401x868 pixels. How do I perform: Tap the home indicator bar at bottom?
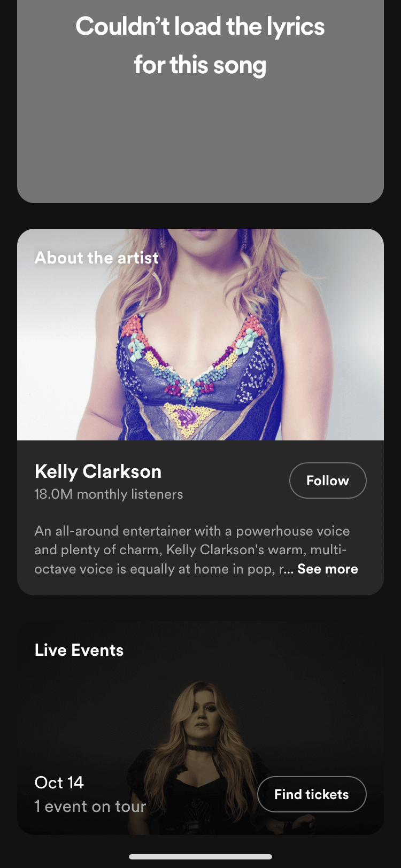(x=200, y=857)
